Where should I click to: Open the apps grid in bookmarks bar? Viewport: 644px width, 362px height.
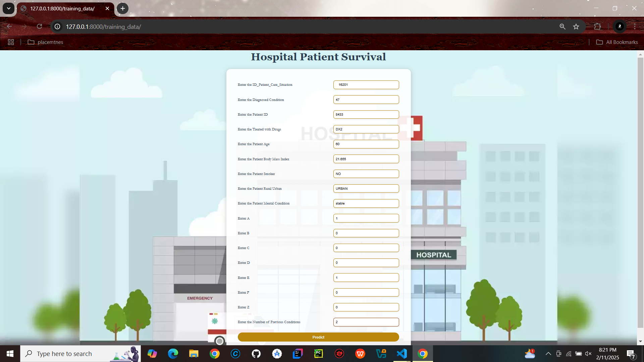(x=11, y=42)
